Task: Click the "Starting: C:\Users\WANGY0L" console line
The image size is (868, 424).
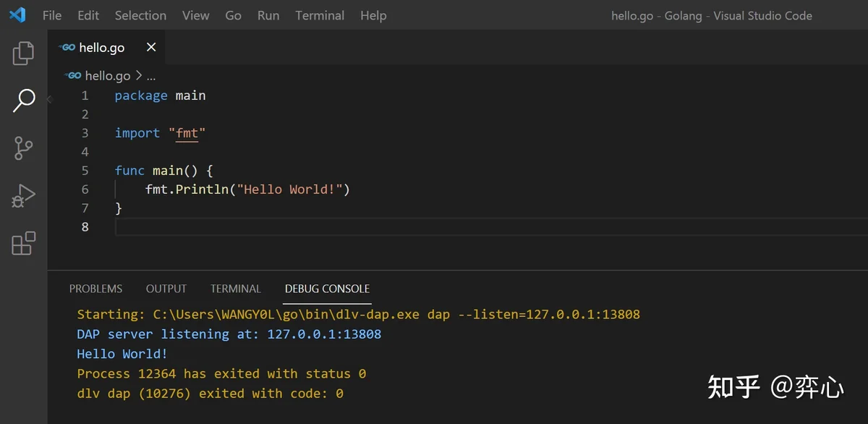Action: point(358,315)
